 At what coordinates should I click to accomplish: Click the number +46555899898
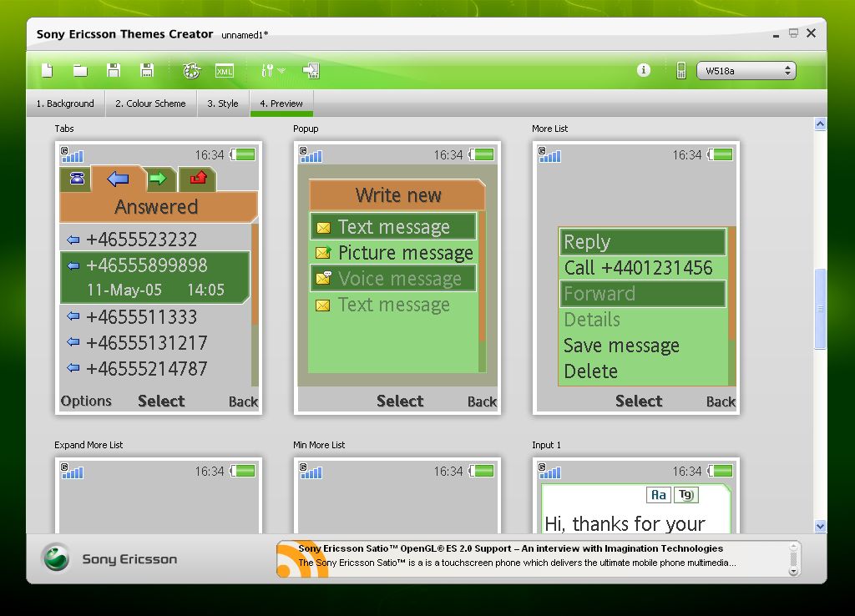click(x=147, y=265)
